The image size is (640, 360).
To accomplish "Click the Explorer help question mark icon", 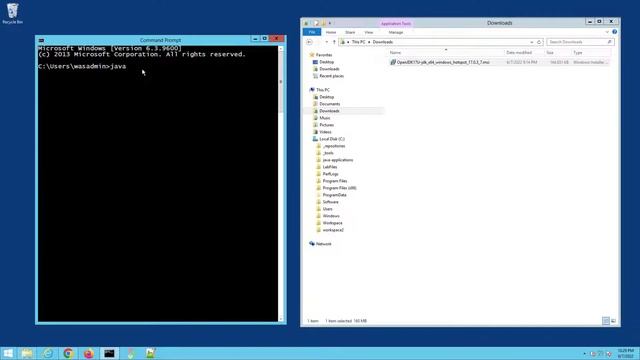I will coord(614,32).
